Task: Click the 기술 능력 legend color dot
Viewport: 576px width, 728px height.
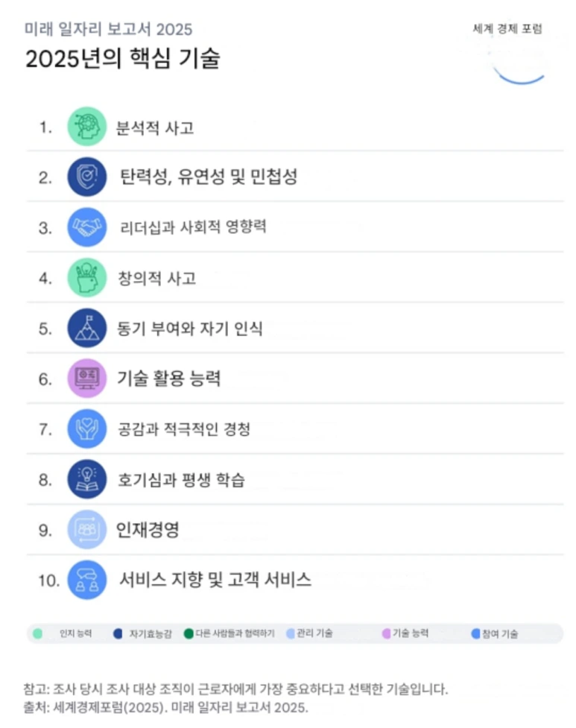Action: click(386, 634)
